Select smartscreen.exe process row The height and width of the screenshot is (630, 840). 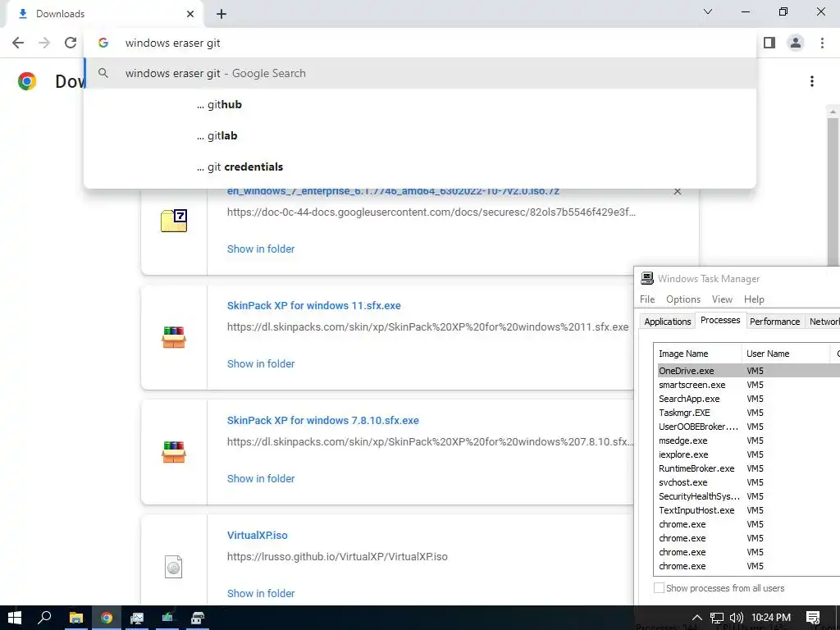click(749, 385)
